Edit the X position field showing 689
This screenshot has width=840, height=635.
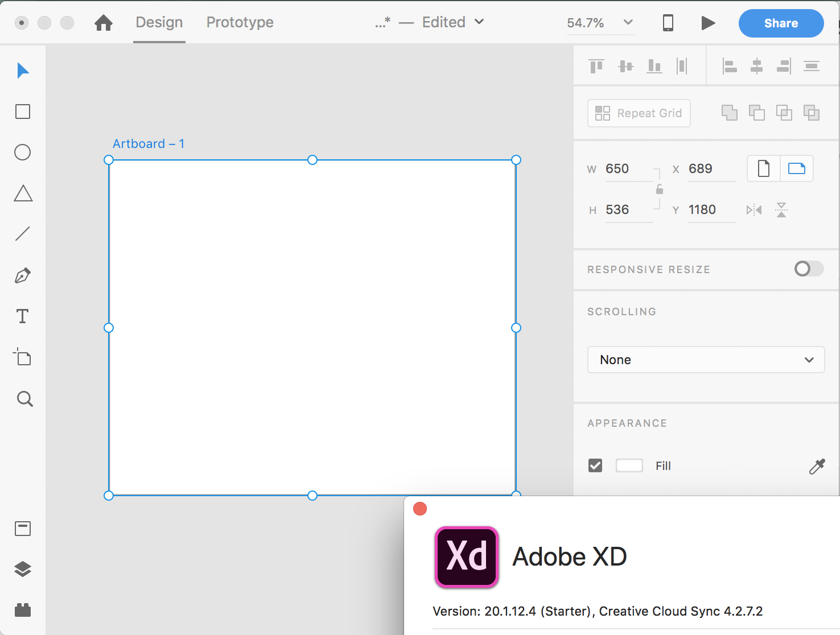[x=712, y=169]
